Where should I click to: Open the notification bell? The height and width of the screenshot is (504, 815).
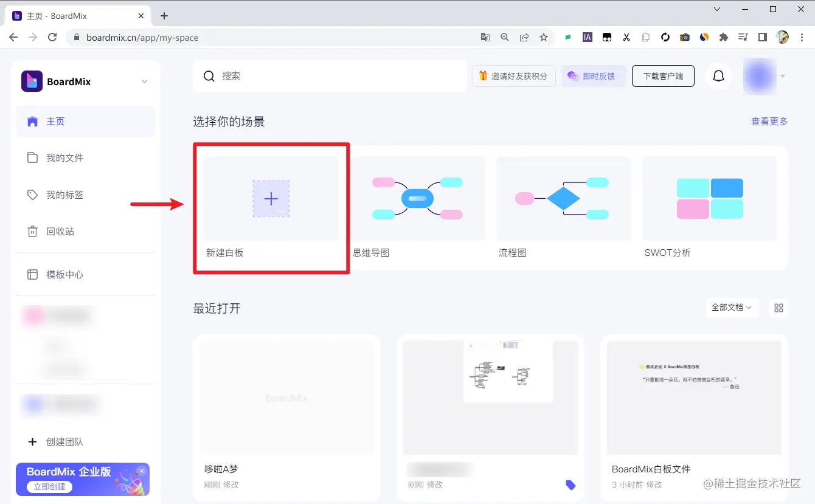click(718, 76)
